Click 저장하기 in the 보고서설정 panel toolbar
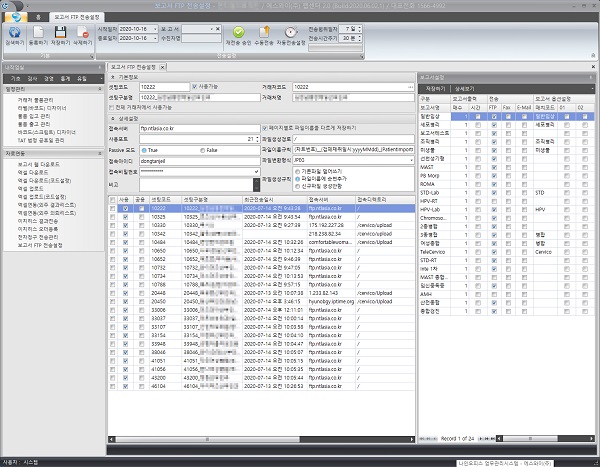Viewport: 600px width, 467px height. (435, 89)
